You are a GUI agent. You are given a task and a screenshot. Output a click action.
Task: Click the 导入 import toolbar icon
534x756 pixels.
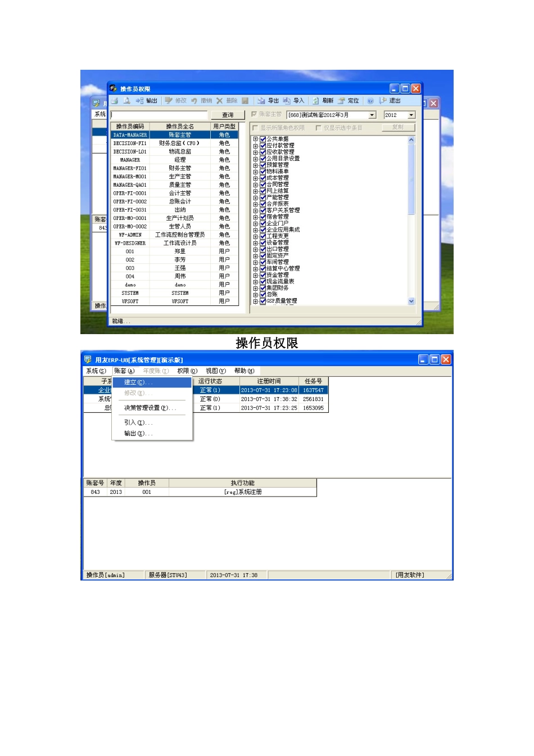293,101
